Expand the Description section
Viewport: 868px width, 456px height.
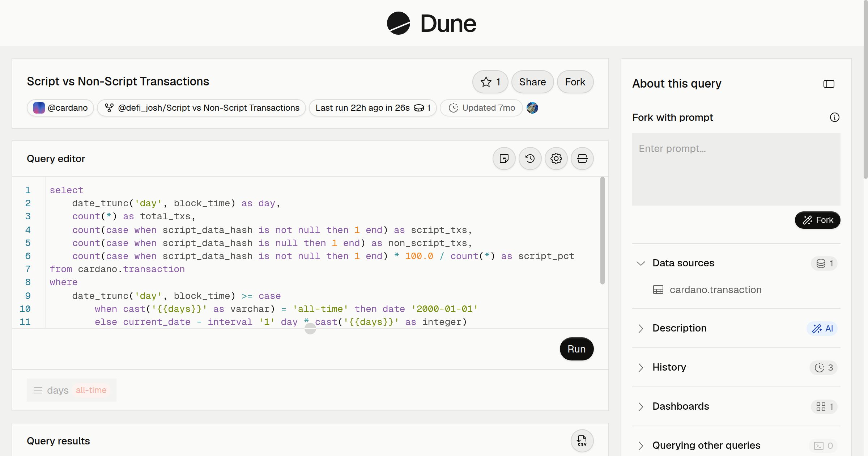pyautogui.click(x=641, y=328)
